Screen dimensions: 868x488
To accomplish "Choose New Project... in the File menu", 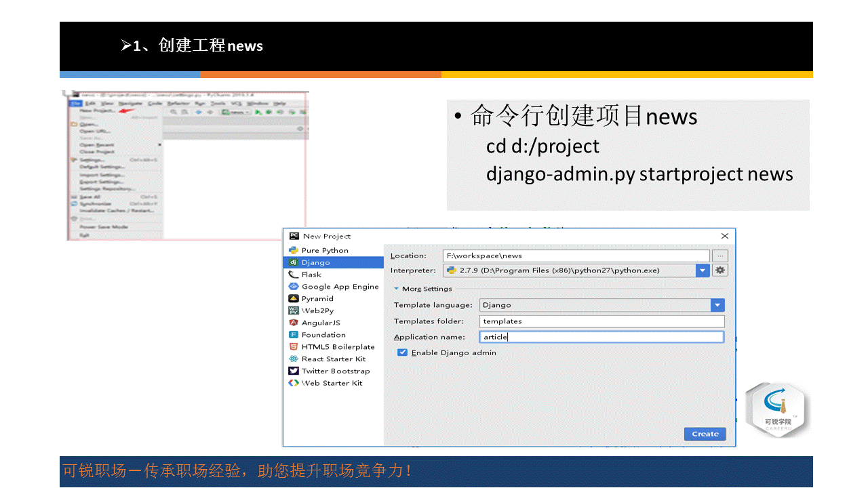I will click(x=115, y=110).
